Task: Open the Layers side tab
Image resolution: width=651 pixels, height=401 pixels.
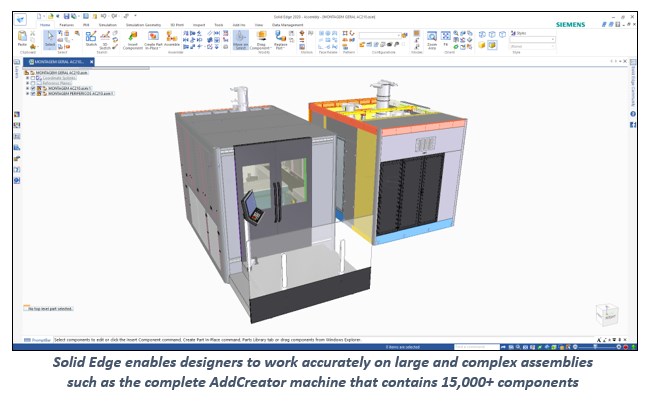Action: pyautogui.click(x=17, y=69)
